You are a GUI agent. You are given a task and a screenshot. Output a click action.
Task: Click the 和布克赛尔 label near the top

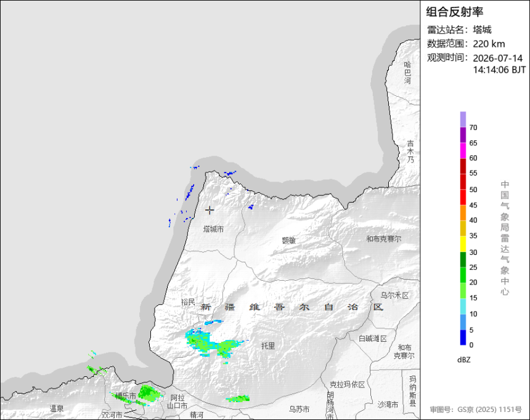tap(384, 238)
